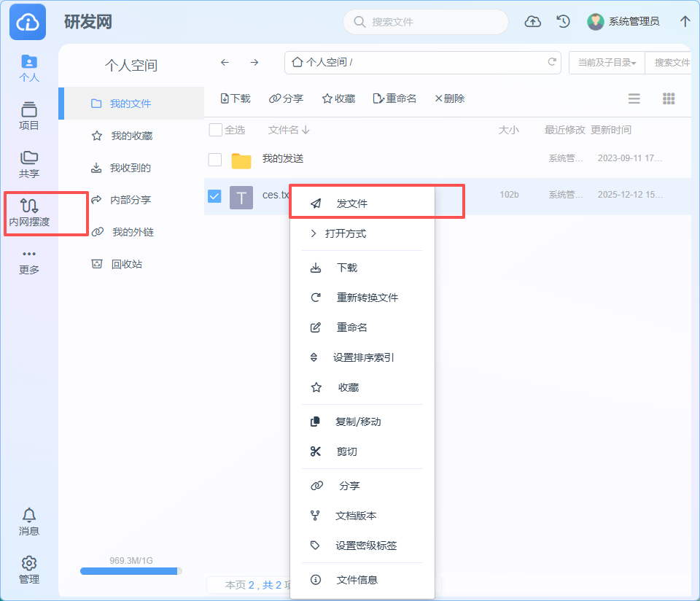Switch to grid view layout
This screenshot has width=700, height=601.
tap(669, 98)
